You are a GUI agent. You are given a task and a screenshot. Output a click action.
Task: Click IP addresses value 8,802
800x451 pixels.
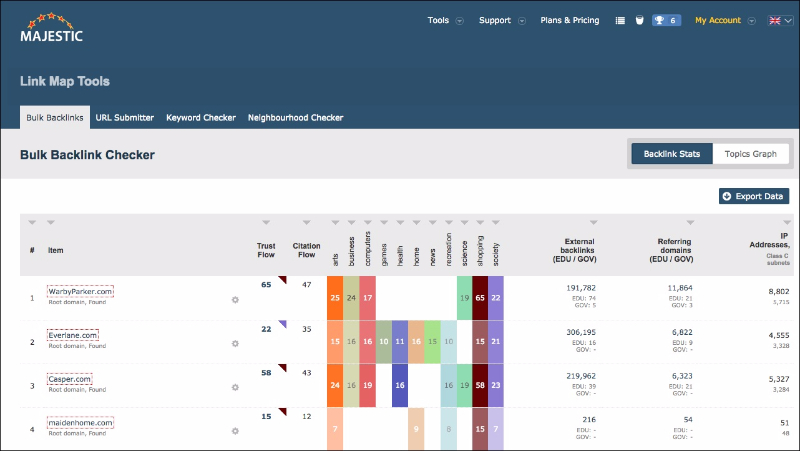pos(779,291)
